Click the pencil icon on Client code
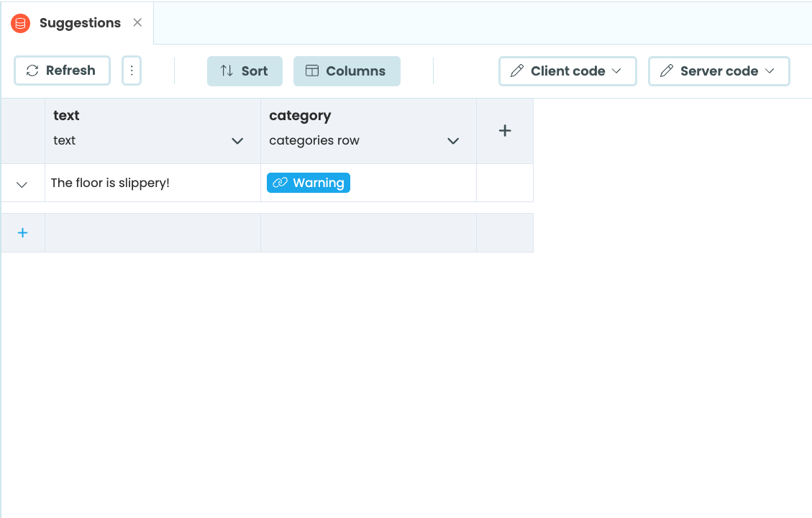Viewport: 812px width, 518px height. click(x=516, y=71)
